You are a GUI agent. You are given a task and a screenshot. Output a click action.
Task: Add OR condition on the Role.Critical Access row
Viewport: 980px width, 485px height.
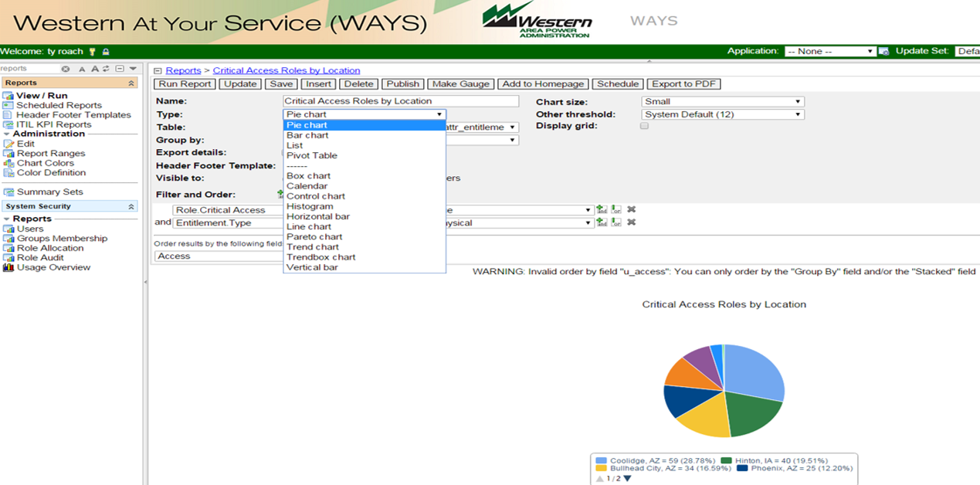pyautogui.click(x=616, y=209)
